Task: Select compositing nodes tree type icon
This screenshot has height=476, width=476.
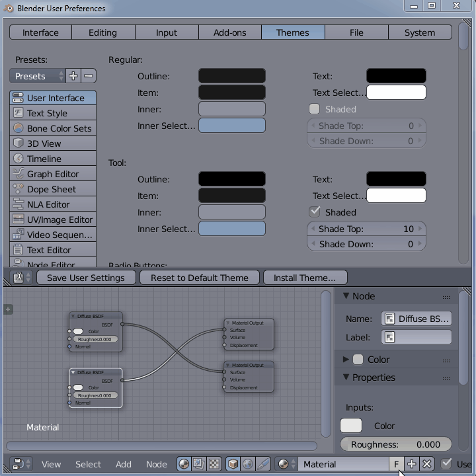Action: pos(199,464)
